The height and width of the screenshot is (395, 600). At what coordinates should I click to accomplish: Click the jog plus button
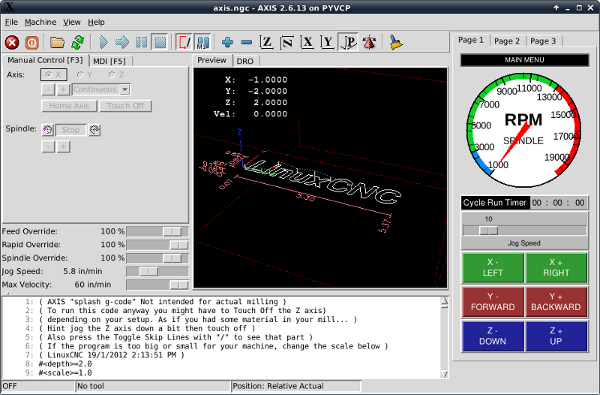click(63, 90)
